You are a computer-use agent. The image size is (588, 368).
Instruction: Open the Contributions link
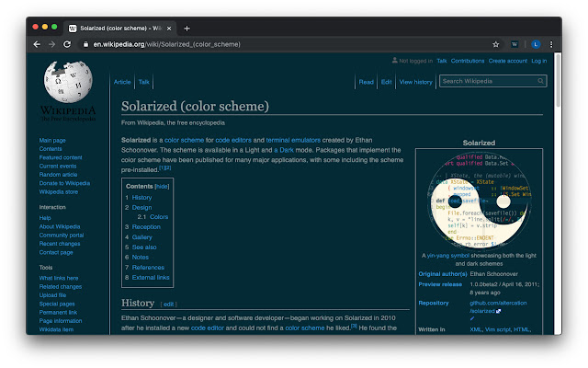468,61
